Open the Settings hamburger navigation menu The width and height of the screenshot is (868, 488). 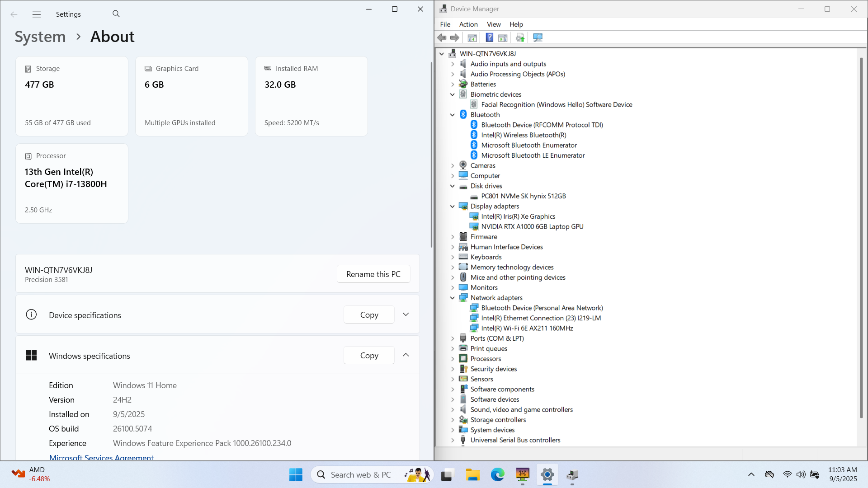tap(37, 14)
